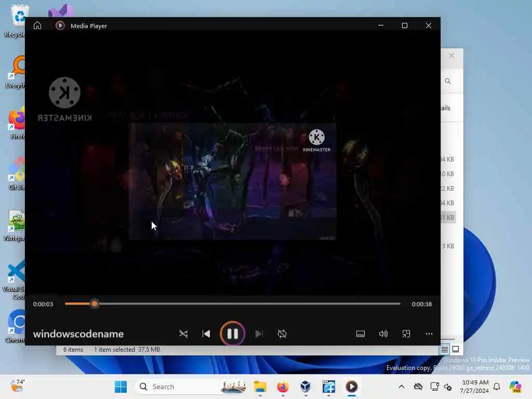532x399 pixels.
Task: Pause the playing video
Action: [x=232, y=334]
